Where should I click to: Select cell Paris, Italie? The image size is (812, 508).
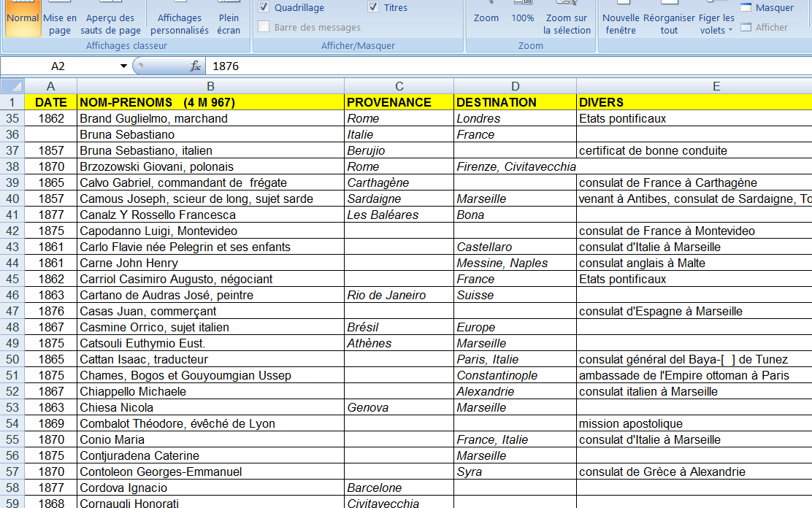click(515, 359)
